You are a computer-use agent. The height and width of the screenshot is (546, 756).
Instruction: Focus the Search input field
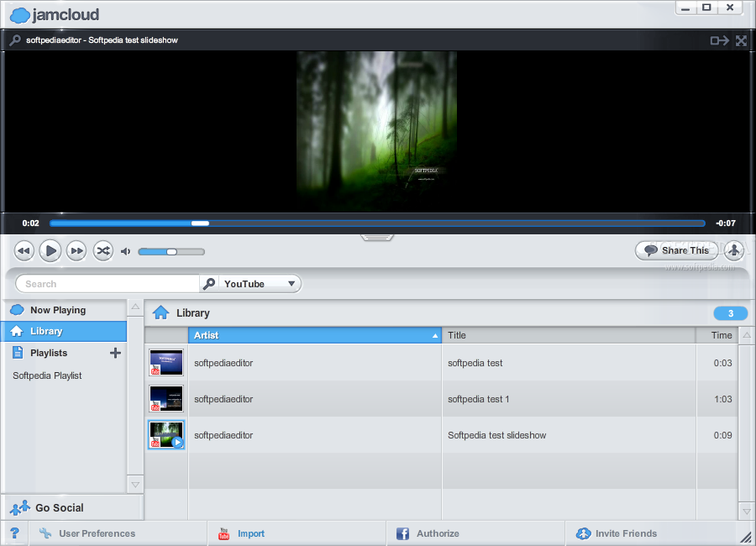tap(108, 284)
